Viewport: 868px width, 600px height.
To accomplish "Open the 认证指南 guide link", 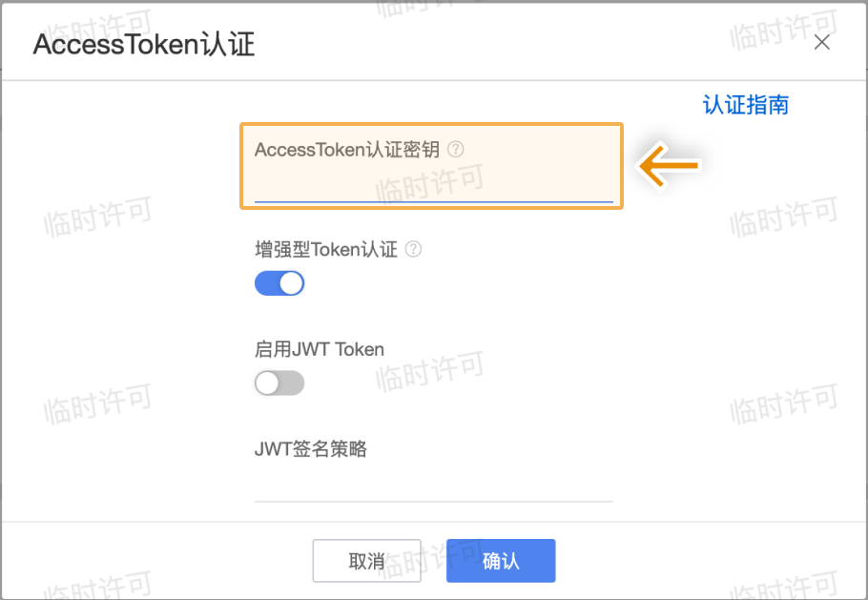I will pyautogui.click(x=745, y=105).
